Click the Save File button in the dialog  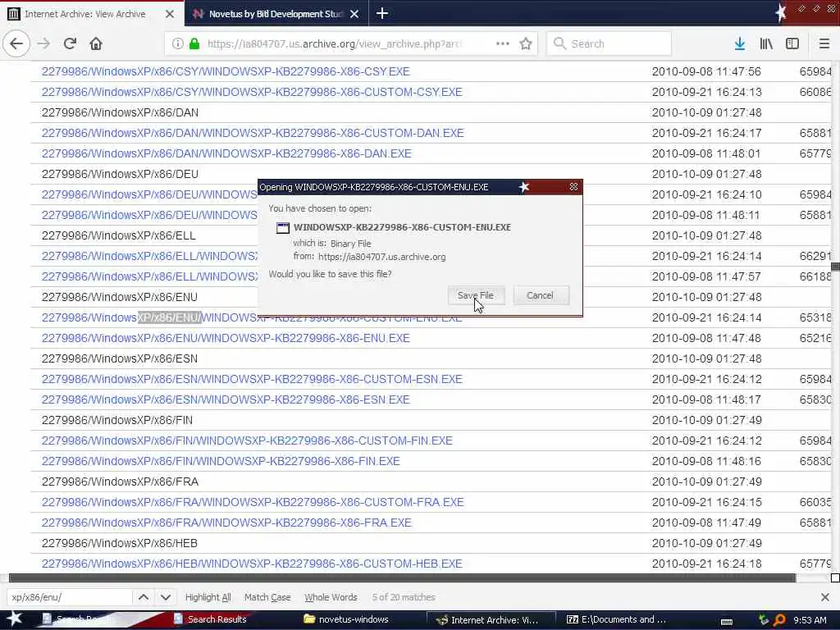point(476,295)
